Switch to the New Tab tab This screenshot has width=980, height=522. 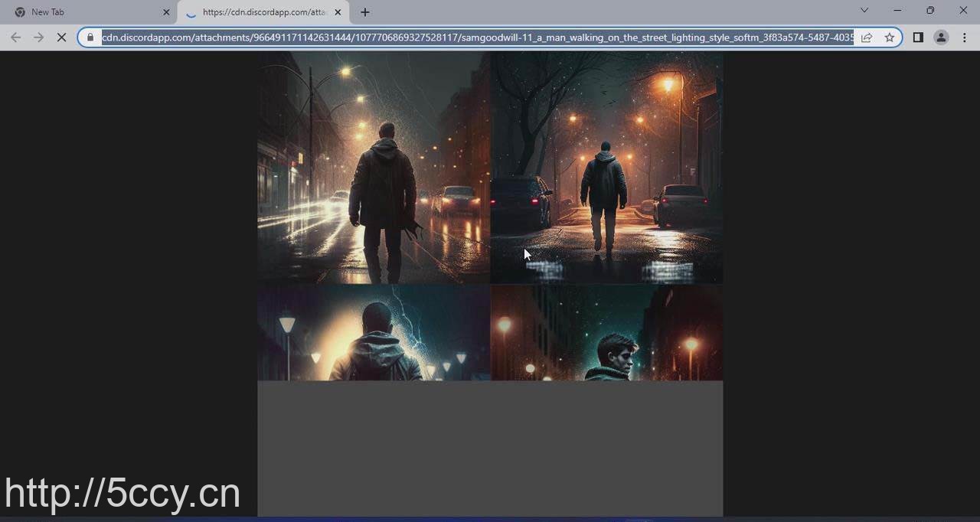(84, 12)
